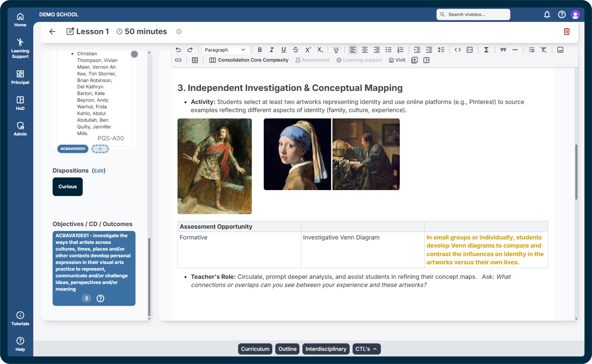The image size is (592, 364).
Task: Open Admin section in sidebar
Action: 20,129
